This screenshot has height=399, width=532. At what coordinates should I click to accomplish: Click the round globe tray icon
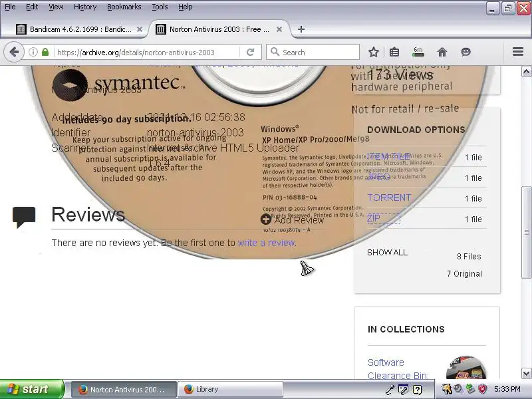[458, 389]
